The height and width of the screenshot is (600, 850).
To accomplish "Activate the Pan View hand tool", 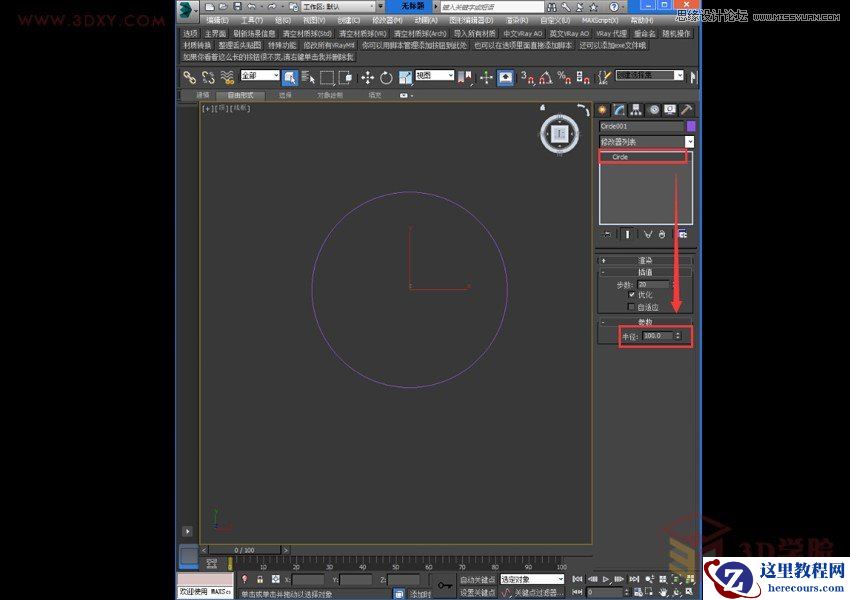I will [664, 591].
